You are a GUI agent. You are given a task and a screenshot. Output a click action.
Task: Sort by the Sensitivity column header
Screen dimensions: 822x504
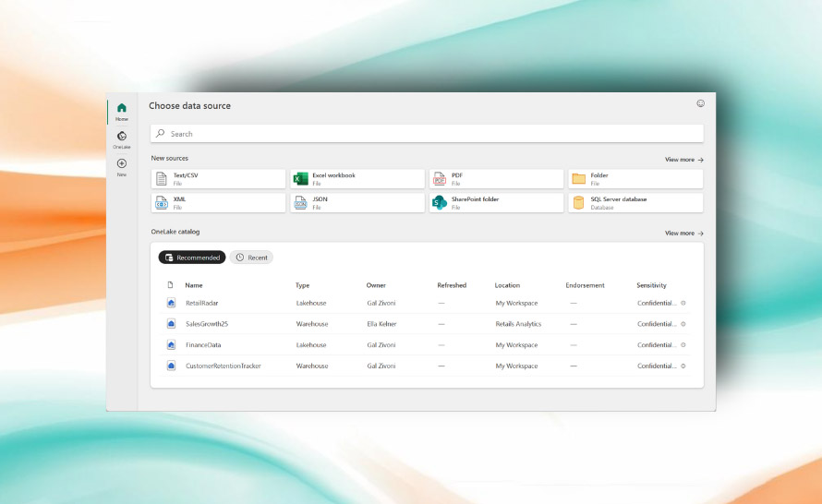[651, 285]
